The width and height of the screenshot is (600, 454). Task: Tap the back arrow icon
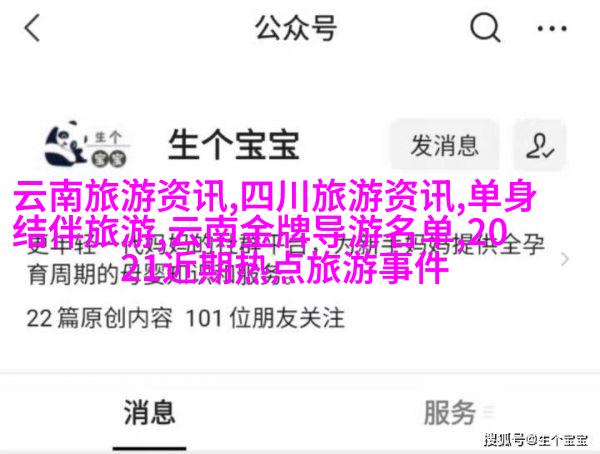[32, 28]
